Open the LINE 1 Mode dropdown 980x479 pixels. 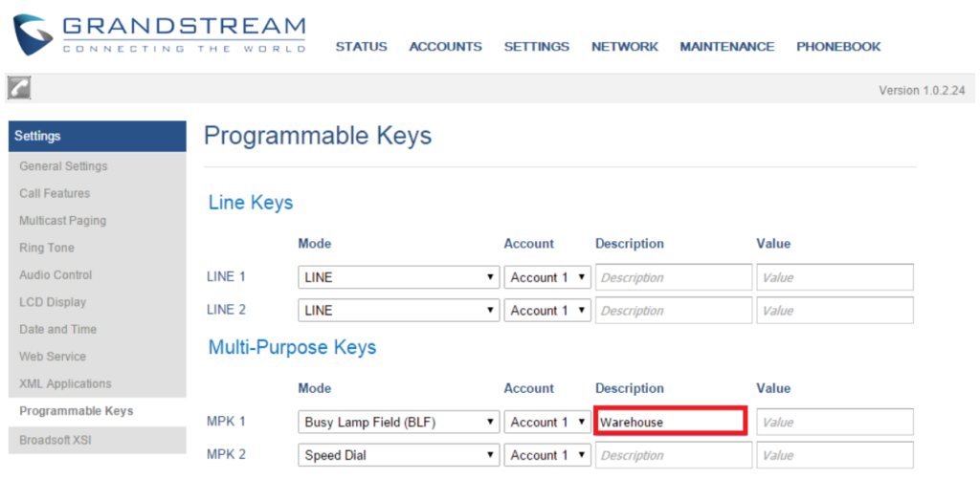click(x=399, y=277)
